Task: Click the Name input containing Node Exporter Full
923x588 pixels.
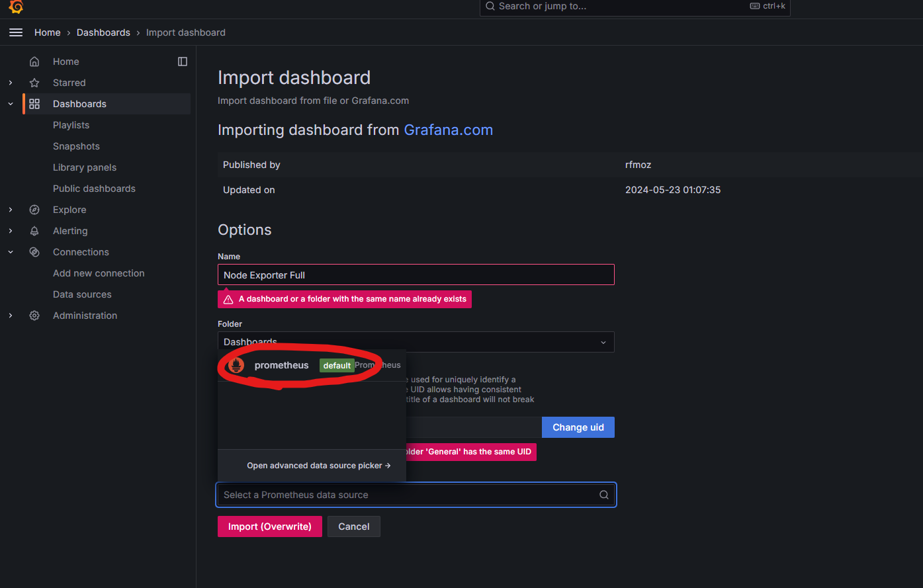Action: (416, 274)
